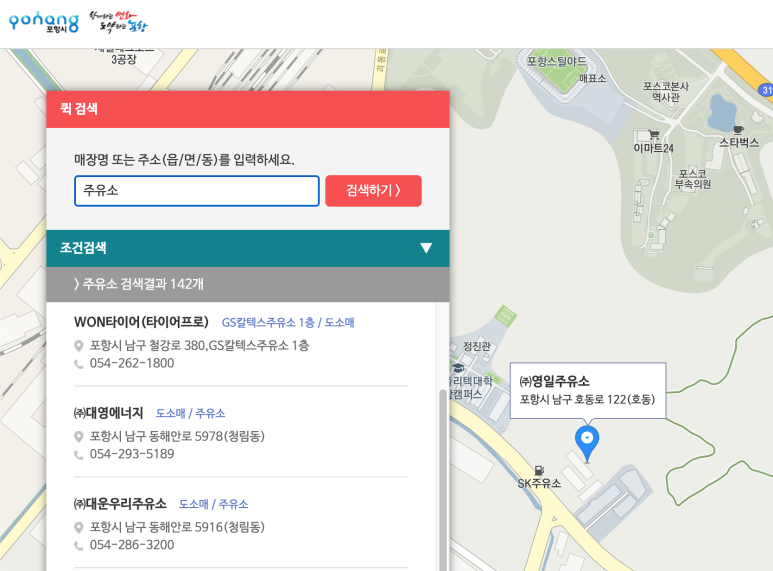Click address 포항시 남구 동해안로 5978(청림동)
Viewport: 773px width, 571px height.
(177, 436)
